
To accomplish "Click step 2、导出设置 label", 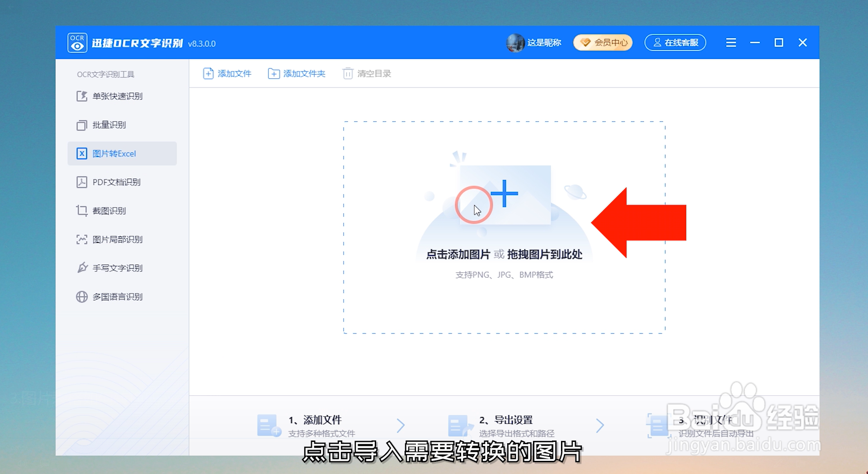I will (x=506, y=420).
